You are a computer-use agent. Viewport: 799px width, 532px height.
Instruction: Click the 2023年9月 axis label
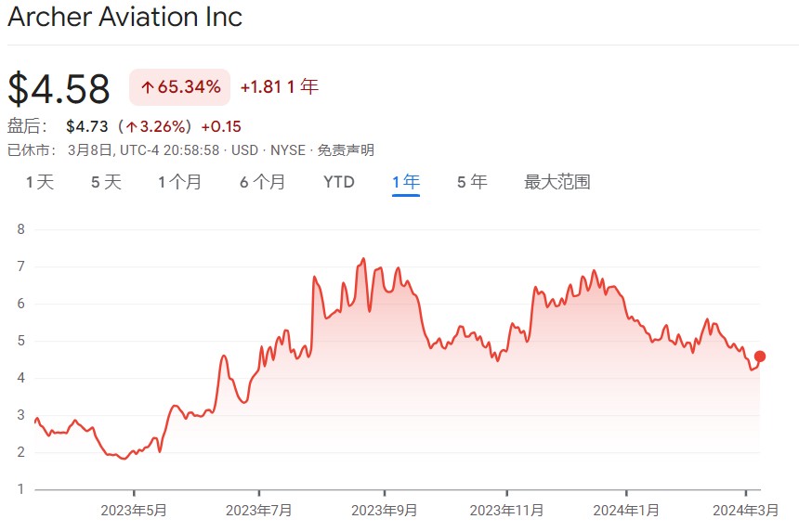tap(385, 510)
